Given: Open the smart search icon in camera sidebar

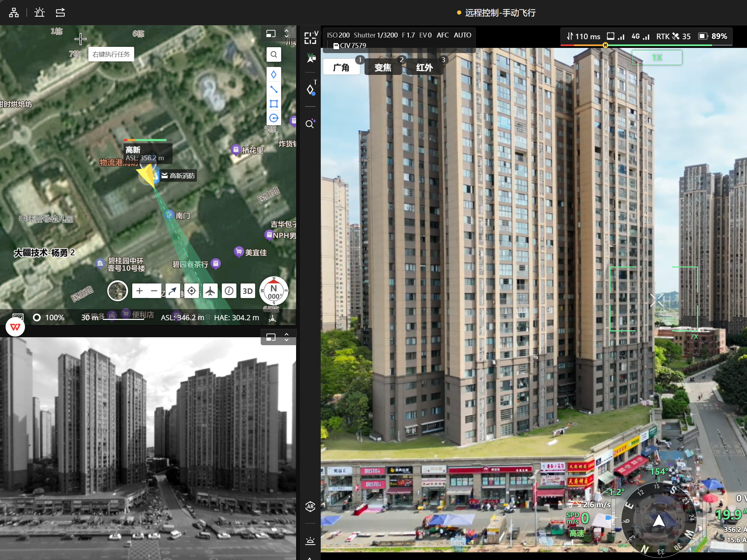Looking at the screenshot, I should point(310,124).
